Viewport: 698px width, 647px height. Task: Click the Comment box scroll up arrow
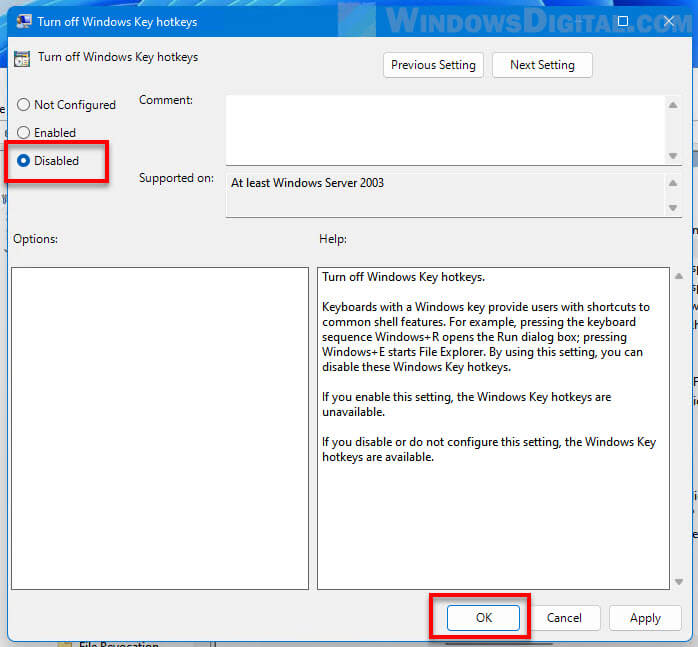pos(673,105)
